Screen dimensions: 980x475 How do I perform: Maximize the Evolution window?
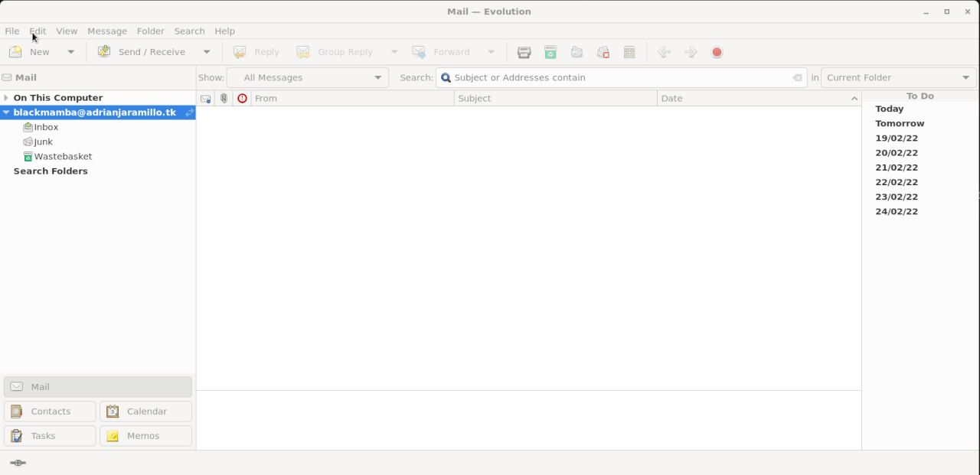pos(947,11)
